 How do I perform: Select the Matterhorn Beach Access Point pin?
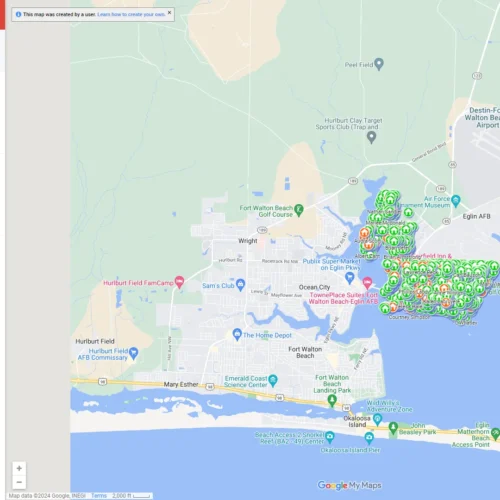[x=495, y=434]
